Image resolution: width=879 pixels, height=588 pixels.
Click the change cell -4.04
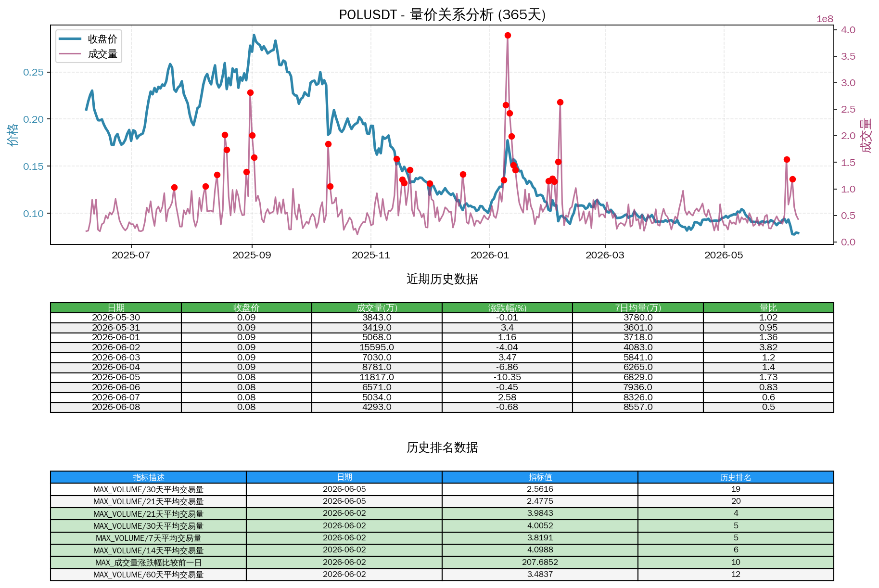[x=507, y=347]
